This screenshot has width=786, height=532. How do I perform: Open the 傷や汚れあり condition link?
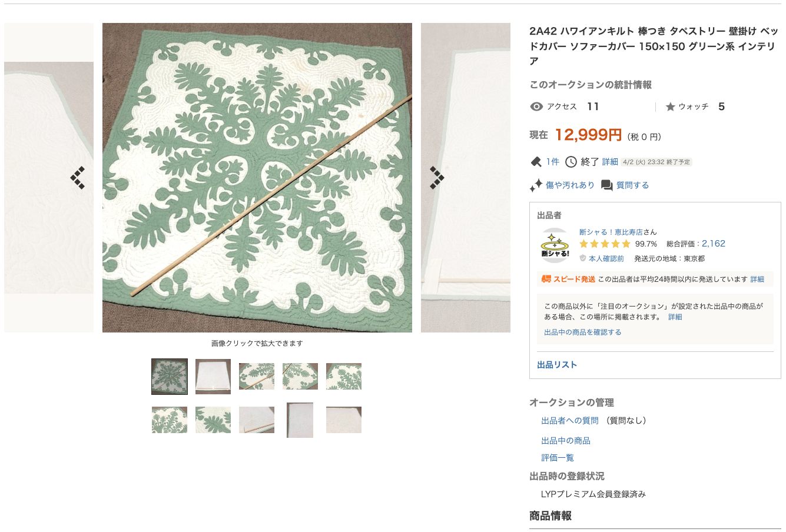click(x=570, y=185)
